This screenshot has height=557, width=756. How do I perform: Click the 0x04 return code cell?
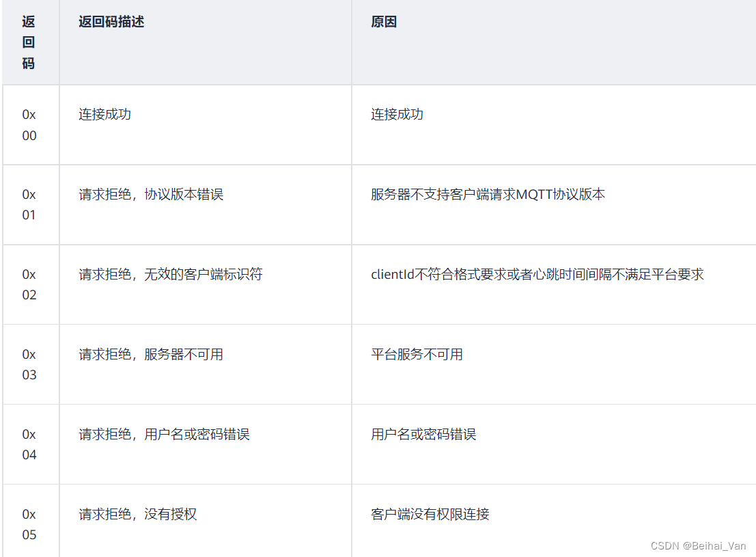[31, 444]
